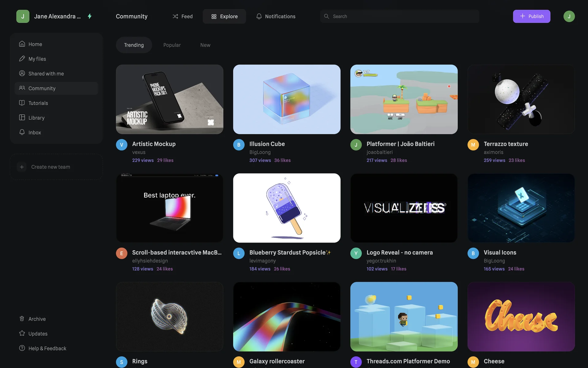Open Notifications in the top bar
Image resolution: width=588 pixels, height=368 pixels.
(276, 16)
